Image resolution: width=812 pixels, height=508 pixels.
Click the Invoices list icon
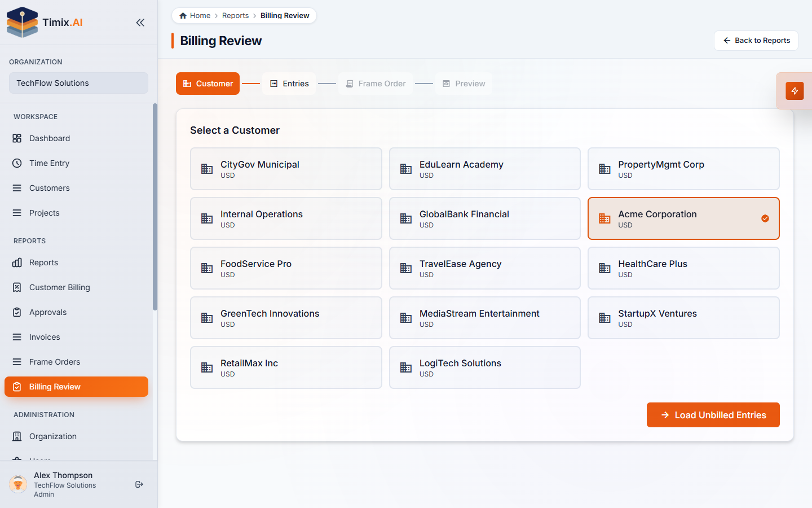pos(17,337)
